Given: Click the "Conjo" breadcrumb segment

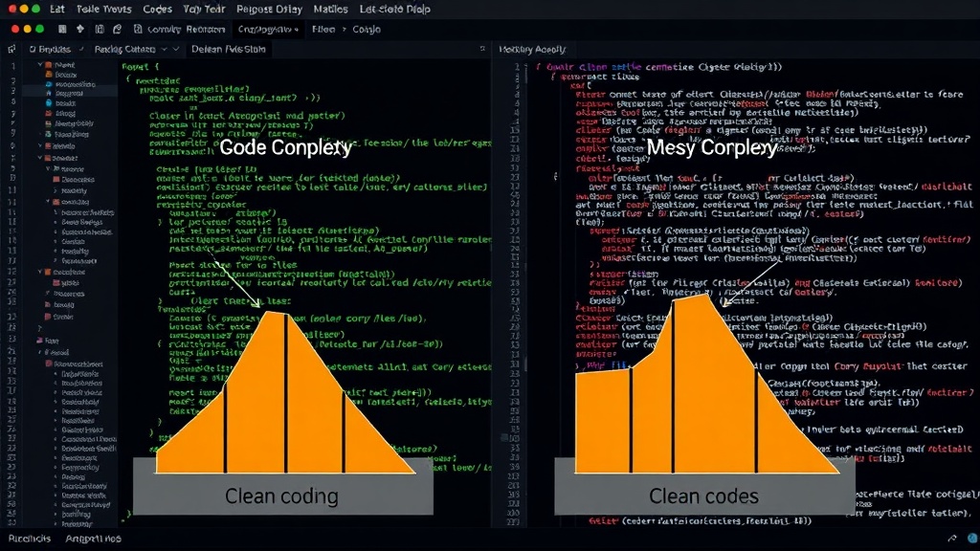Looking at the screenshot, I should point(367,30).
